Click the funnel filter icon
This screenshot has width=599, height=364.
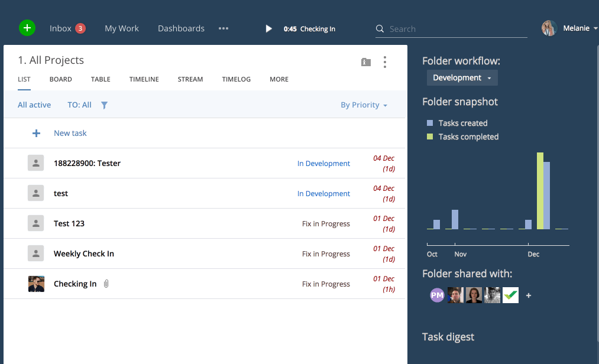tap(104, 105)
